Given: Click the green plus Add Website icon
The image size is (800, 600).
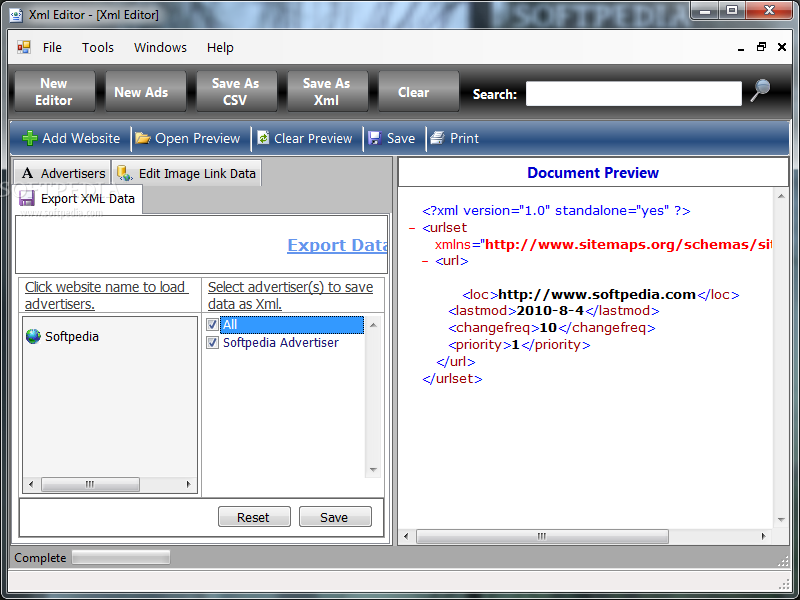Looking at the screenshot, I should tap(30, 138).
